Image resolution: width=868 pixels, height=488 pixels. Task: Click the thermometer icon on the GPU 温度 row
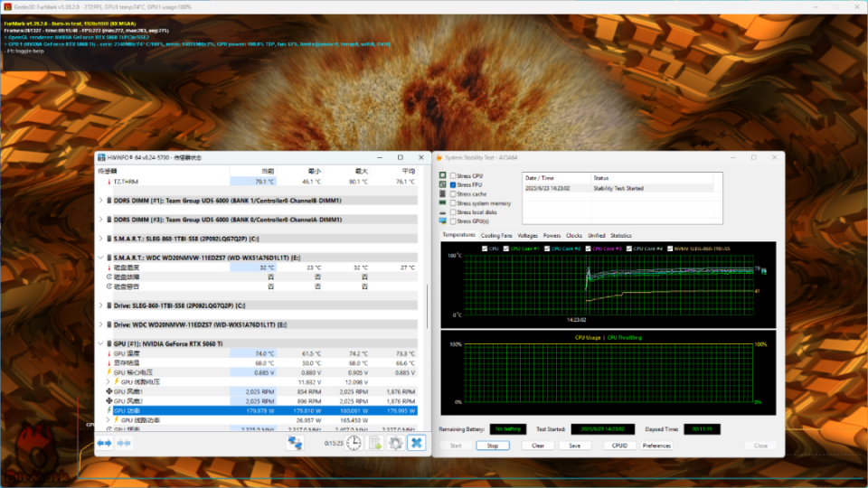point(109,353)
